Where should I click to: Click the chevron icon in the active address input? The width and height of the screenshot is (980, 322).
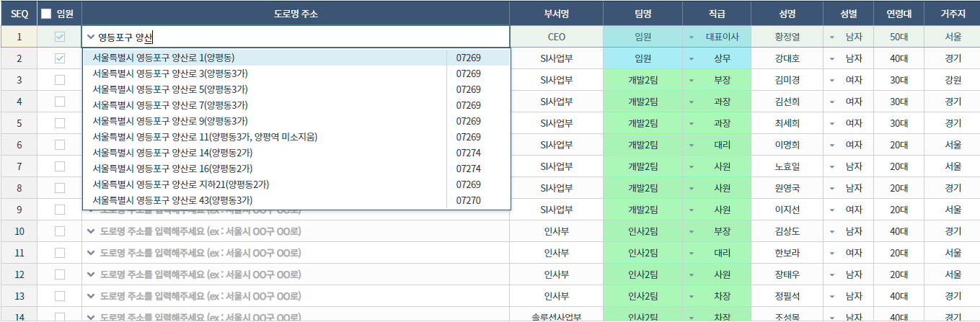(91, 37)
